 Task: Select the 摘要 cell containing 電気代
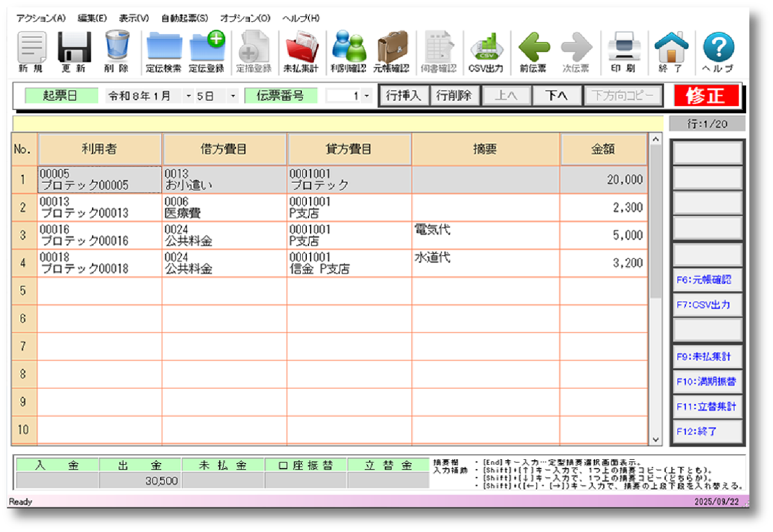coord(485,235)
